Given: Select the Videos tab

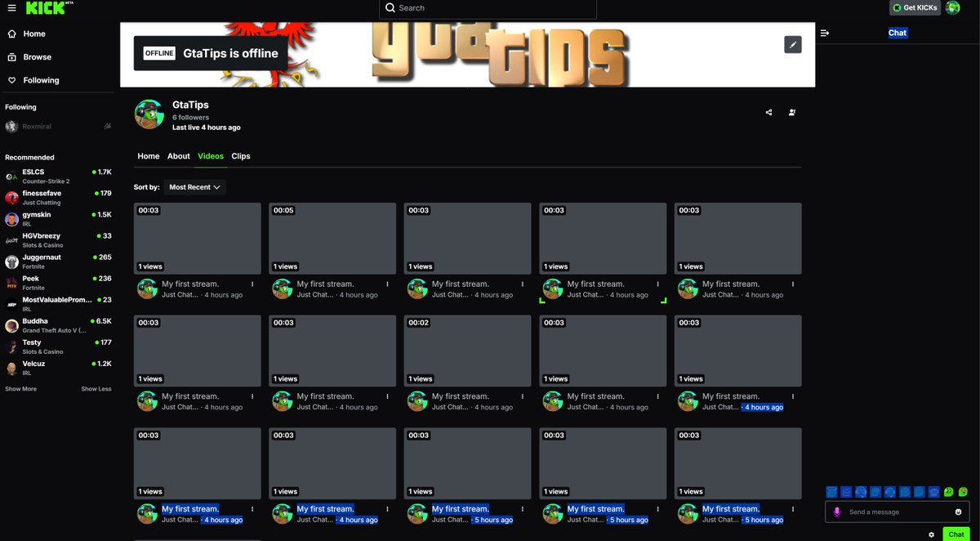Looking at the screenshot, I should point(211,156).
